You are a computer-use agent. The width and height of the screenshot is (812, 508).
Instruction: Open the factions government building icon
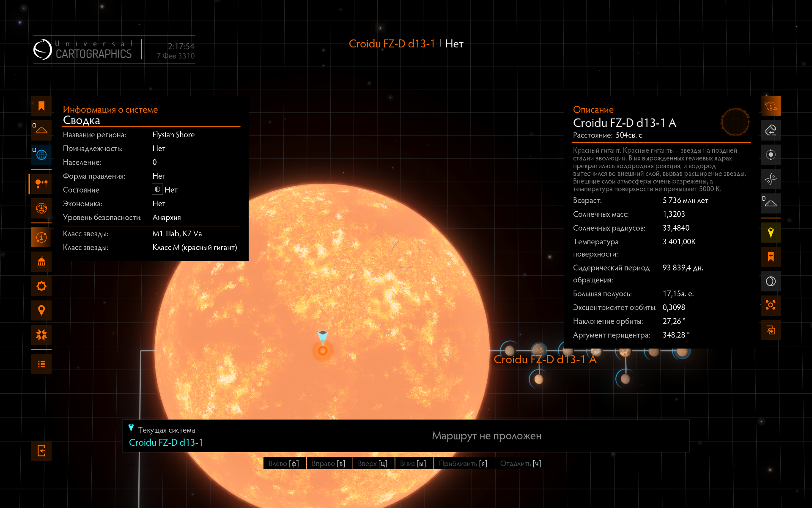pos(41,262)
